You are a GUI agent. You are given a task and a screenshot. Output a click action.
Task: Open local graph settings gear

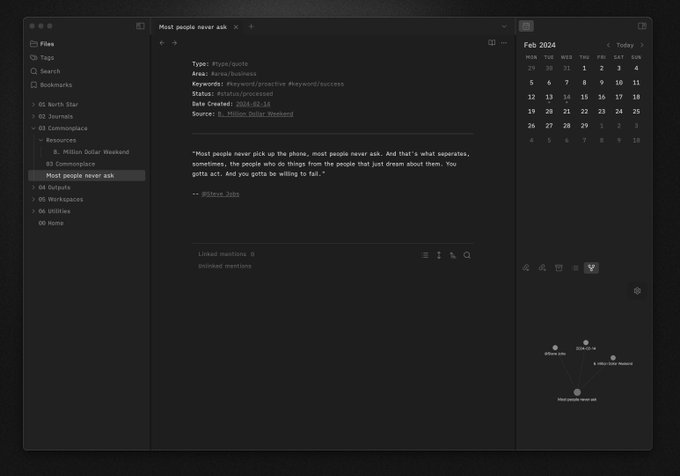[637, 291]
